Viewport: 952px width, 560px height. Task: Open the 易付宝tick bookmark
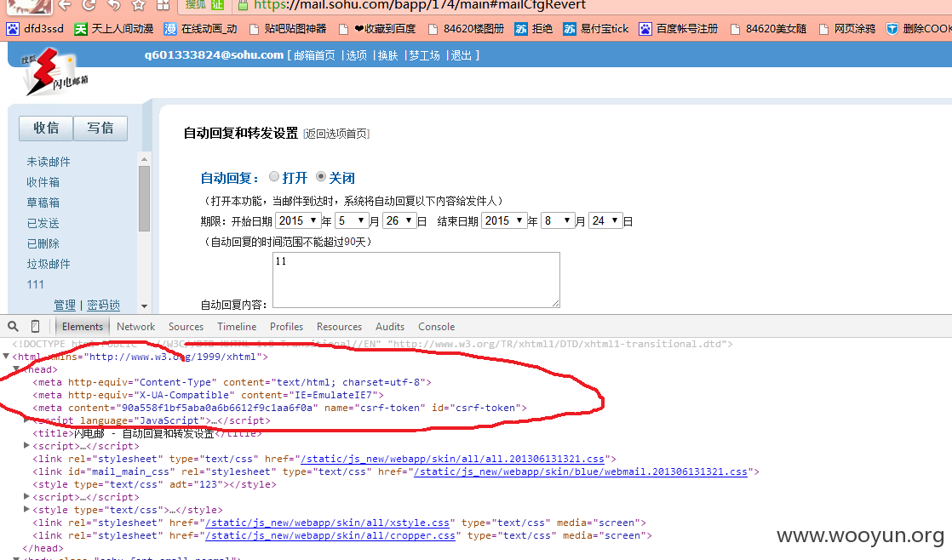pyautogui.click(x=595, y=29)
